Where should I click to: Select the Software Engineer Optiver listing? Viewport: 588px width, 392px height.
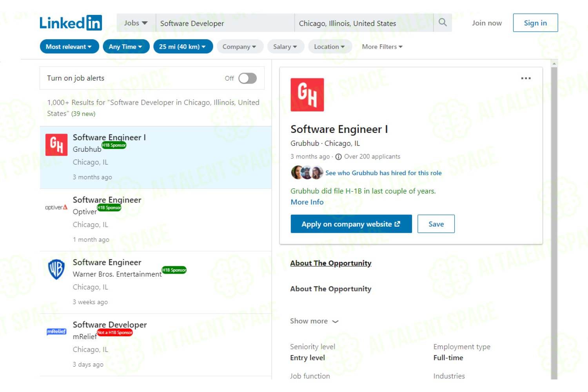[156, 220]
